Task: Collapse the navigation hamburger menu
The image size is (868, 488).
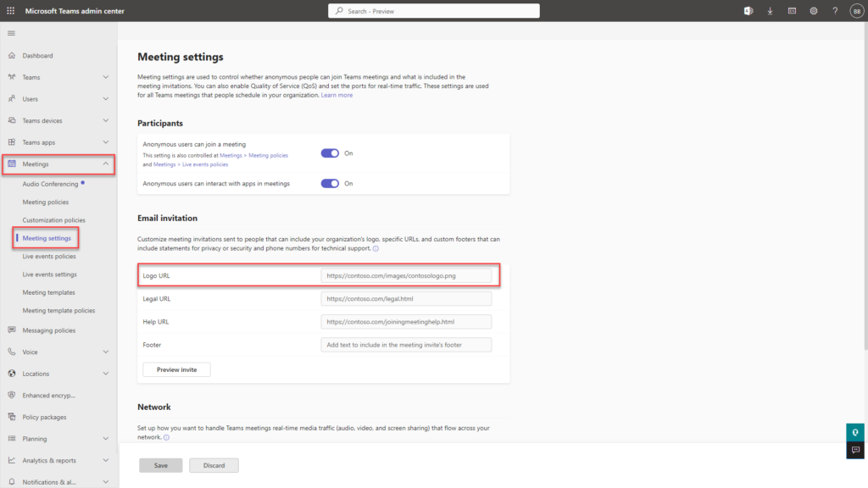Action: [x=11, y=33]
